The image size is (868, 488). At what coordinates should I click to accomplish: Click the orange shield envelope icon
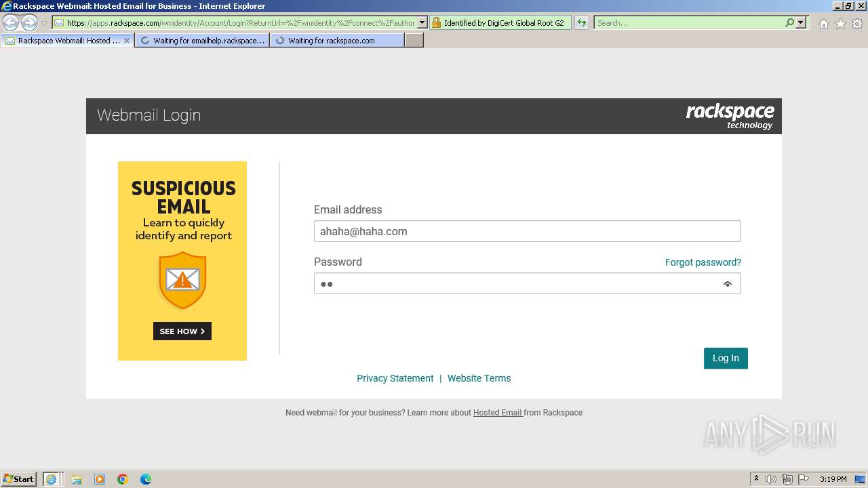pyautogui.click(x=182, y=279)
